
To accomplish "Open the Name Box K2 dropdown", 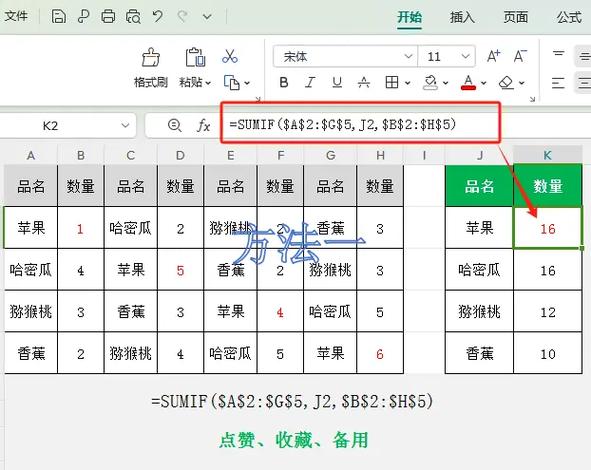I will (x=125, y=125).
